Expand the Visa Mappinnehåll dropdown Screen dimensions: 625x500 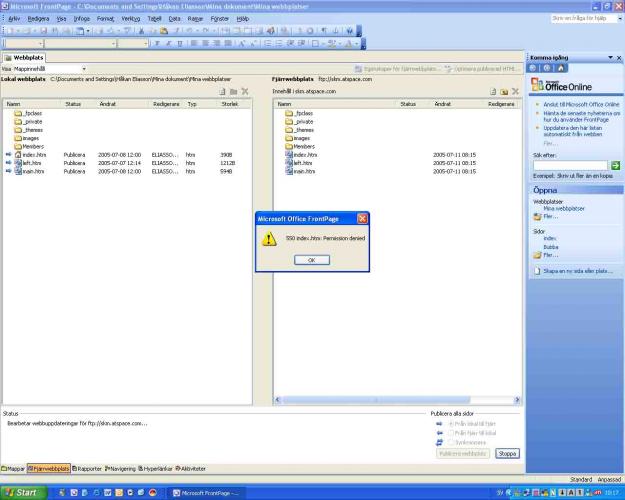point(83,69)
